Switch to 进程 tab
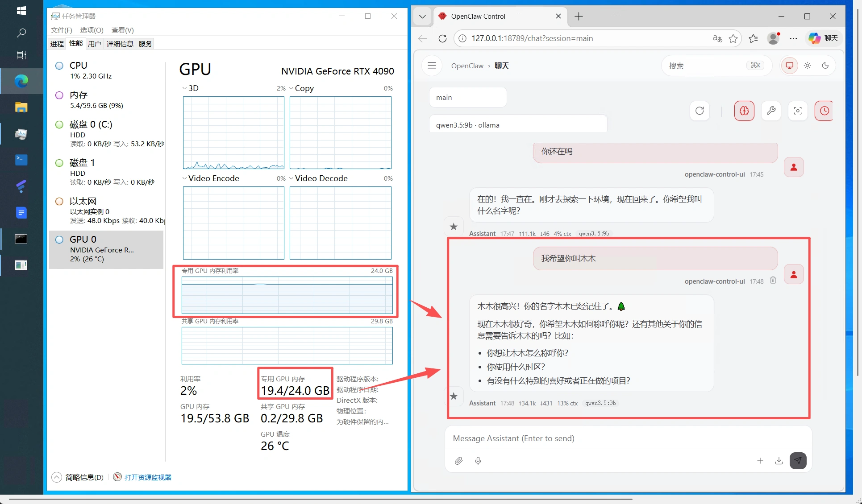Viewport: 862px width, 504px height. click(57, 44)
